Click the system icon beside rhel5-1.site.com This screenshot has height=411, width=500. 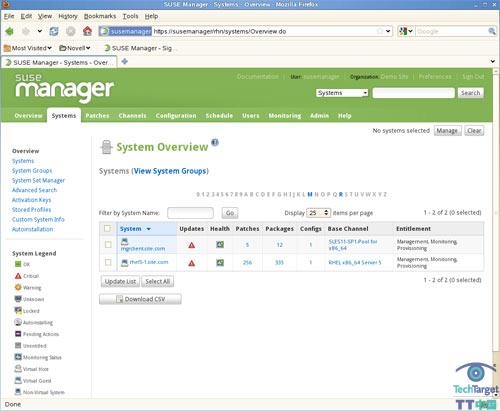124,263
